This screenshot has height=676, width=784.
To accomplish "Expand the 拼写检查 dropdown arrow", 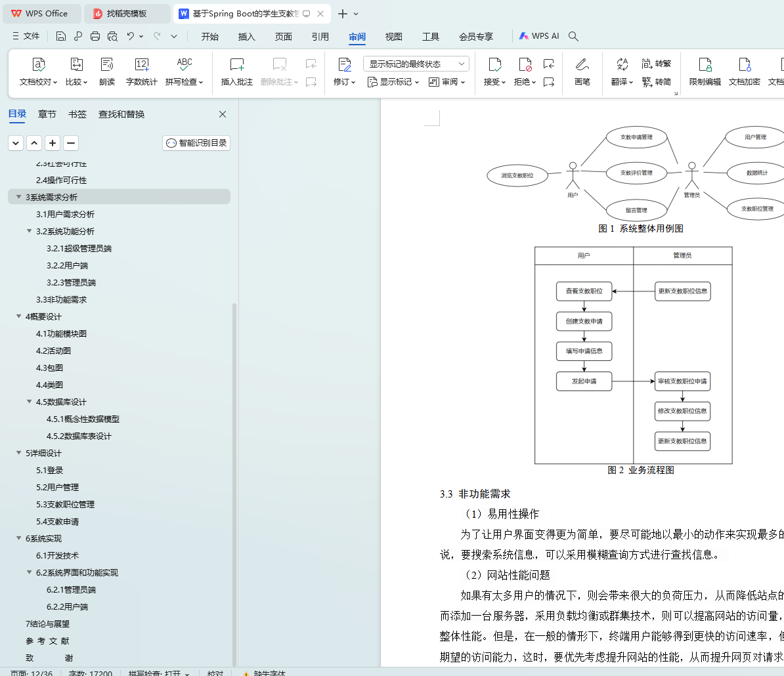I will tap(201, 82).
